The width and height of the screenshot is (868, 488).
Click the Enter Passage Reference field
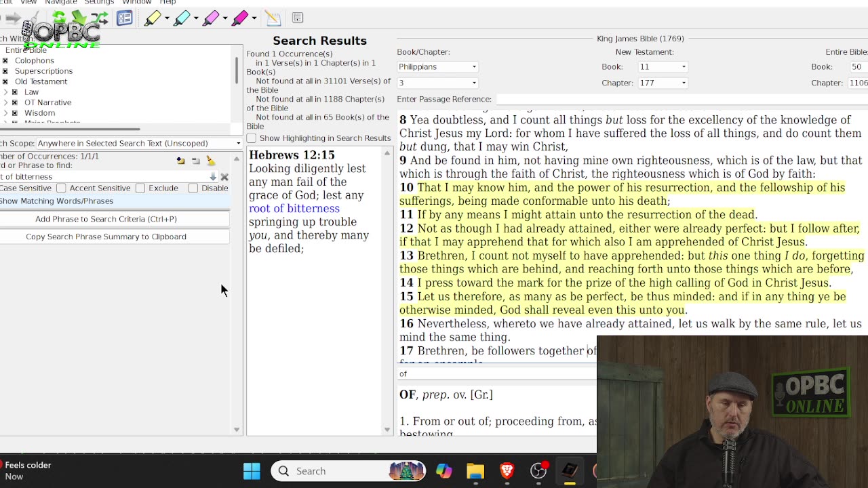[x=682, y=100]
